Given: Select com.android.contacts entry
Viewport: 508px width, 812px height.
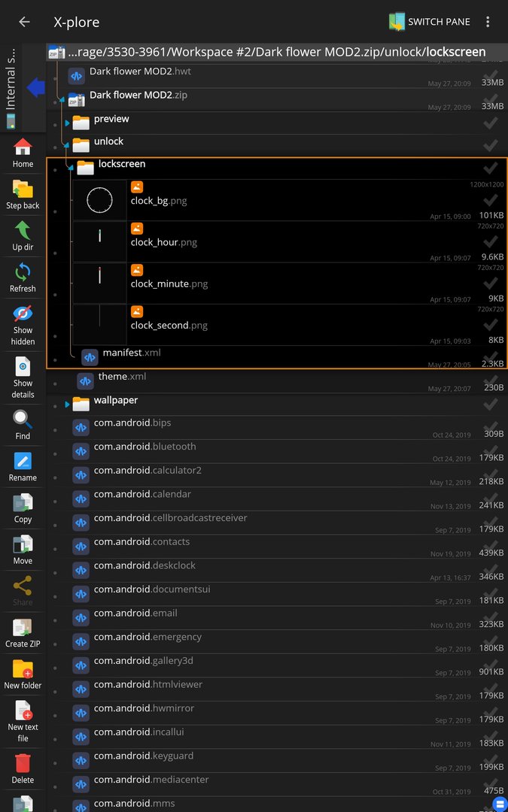Looking at the screenshot, I should (277, 547).
